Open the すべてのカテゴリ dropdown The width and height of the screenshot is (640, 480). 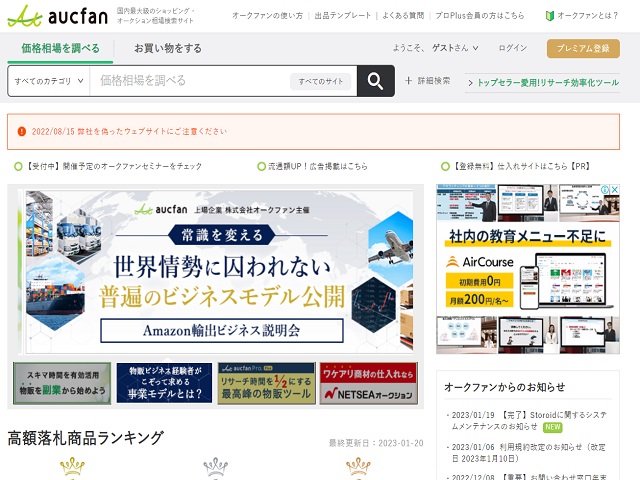(49, 81)
